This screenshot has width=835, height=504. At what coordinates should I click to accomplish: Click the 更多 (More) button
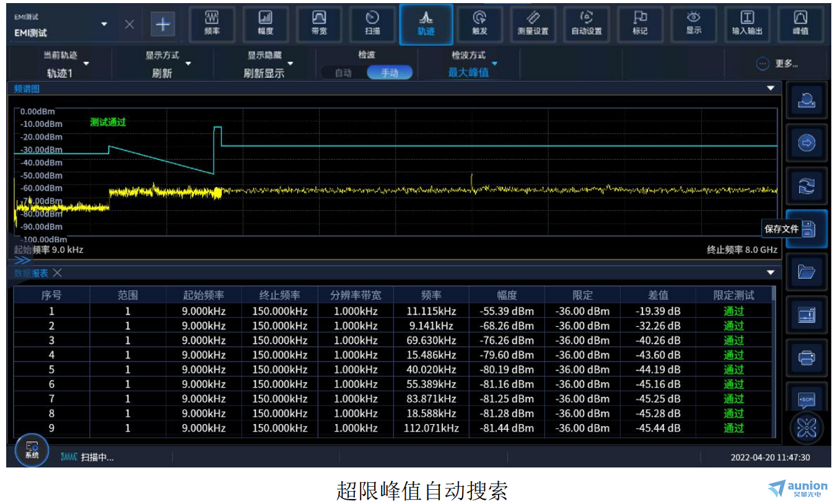click(778, 64)
